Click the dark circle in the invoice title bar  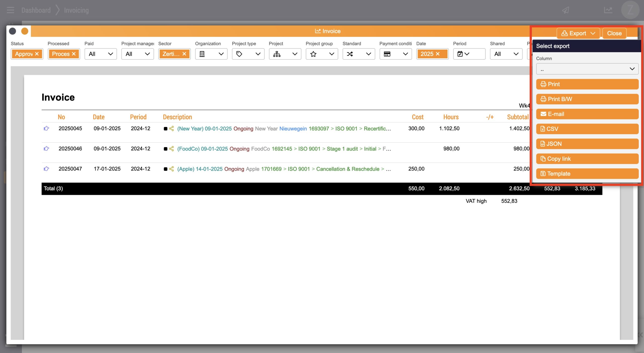tap(13, 31)
